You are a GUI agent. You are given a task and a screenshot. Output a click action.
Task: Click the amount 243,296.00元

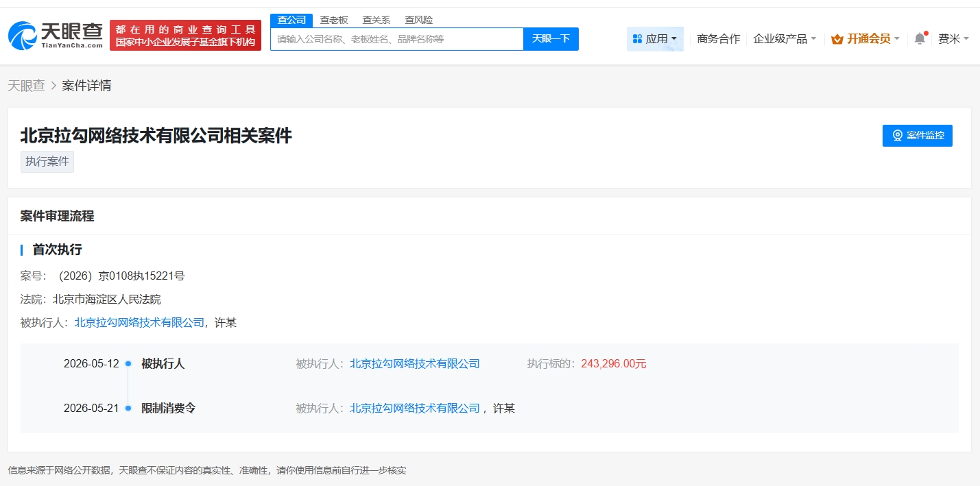(614, 364)
